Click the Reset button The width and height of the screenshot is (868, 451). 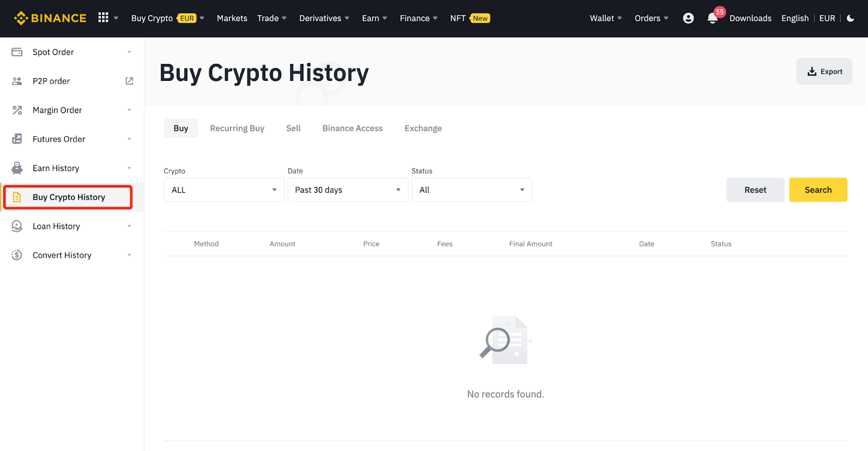click(755, 190)
